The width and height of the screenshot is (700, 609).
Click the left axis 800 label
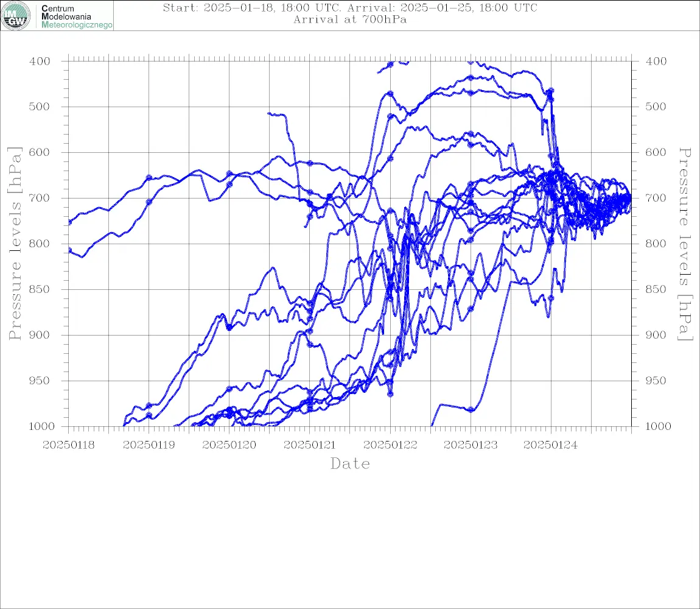pos(40,244)
